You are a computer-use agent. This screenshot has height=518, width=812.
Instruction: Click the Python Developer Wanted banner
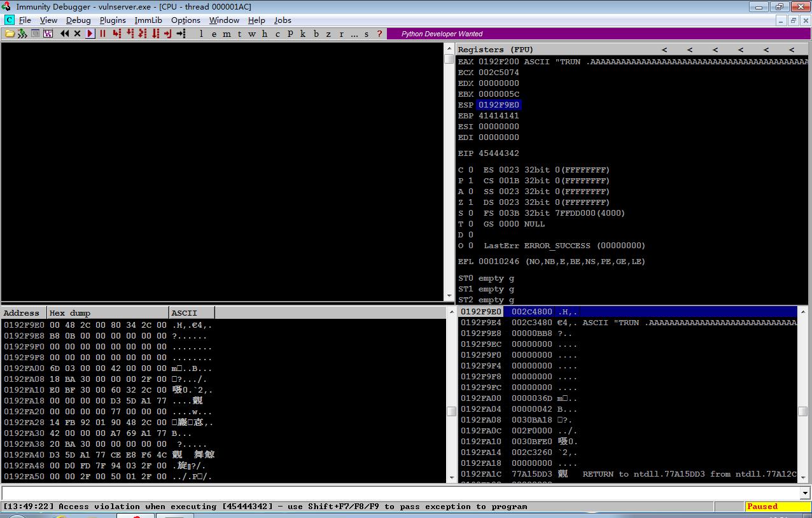(442, 34)
